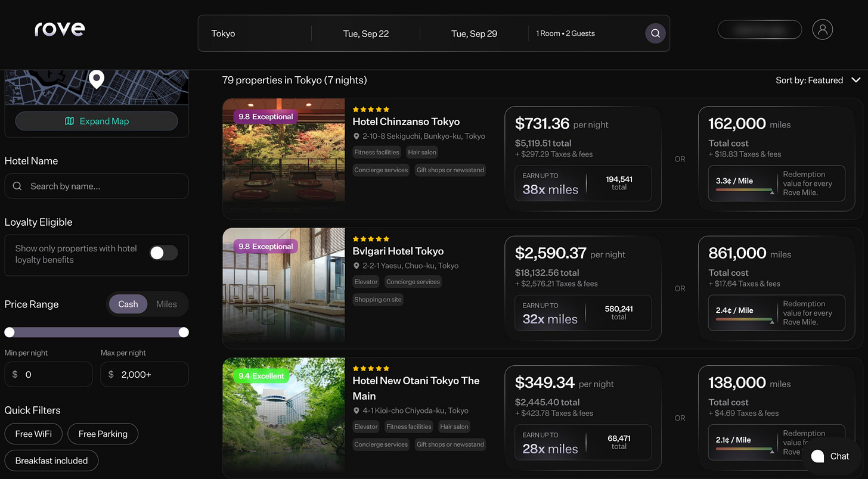The height and width of the screenshot is (479, 868).
Task: Open the Hotel New Otani Tokyo The Main title
Action: coord(416,388)
